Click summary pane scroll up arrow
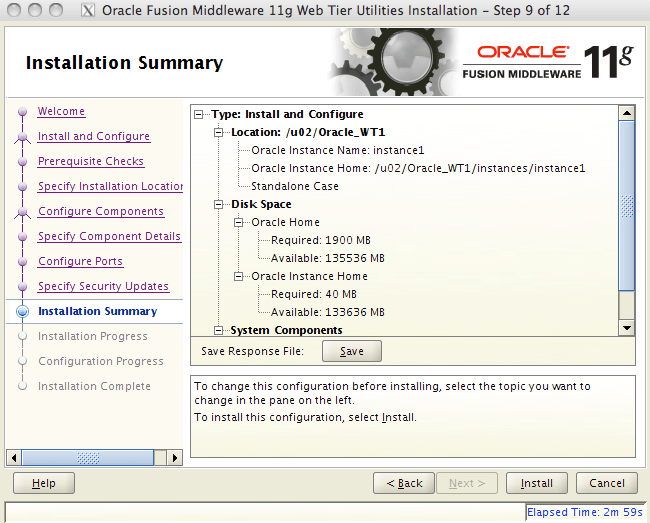 point(627,113)
